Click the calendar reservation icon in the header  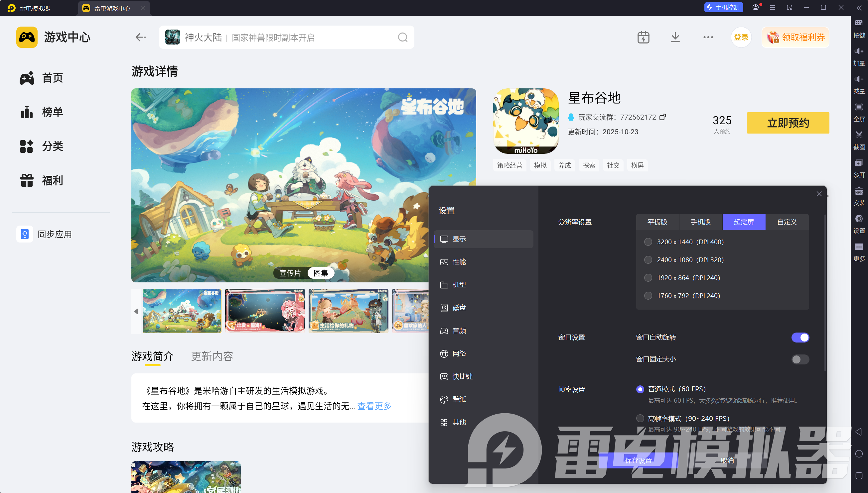(643, 37)
